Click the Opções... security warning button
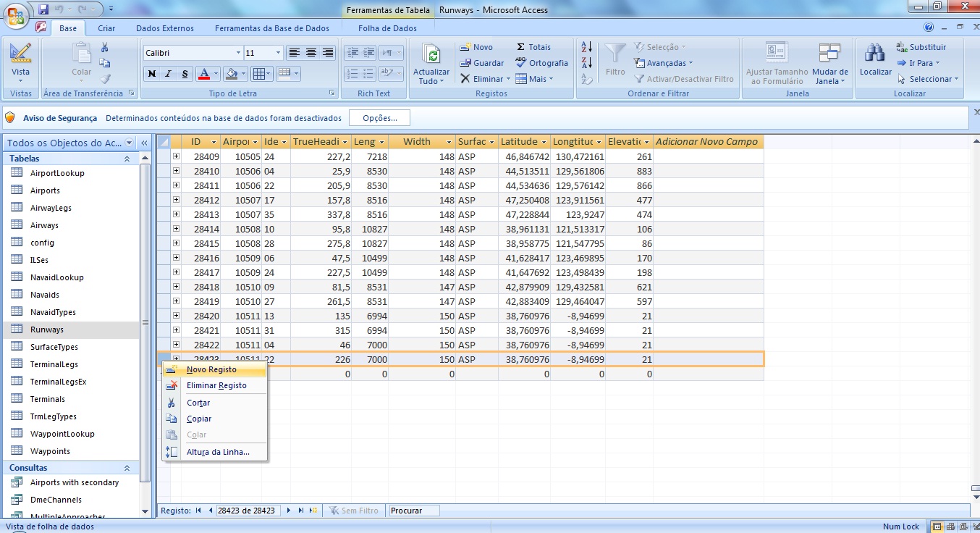 click(379, 118)
